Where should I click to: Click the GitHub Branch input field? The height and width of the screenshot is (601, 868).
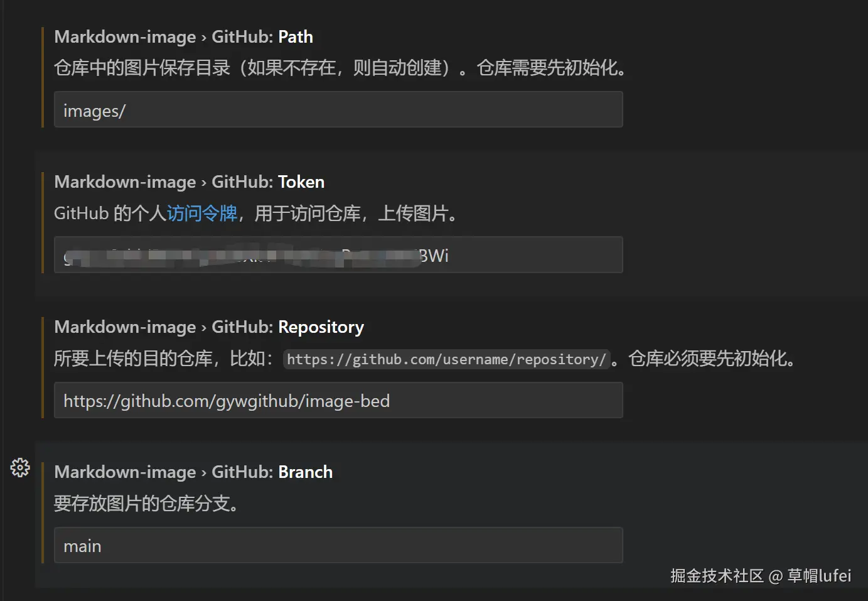coord(338,545)
